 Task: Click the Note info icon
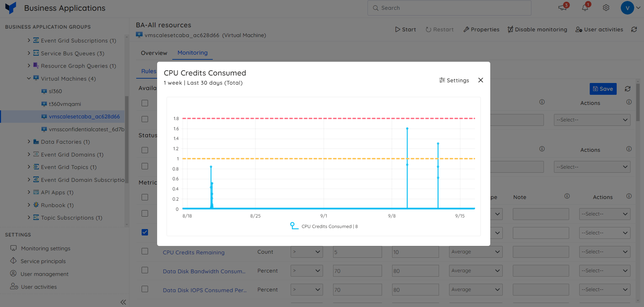coord(567,196)
